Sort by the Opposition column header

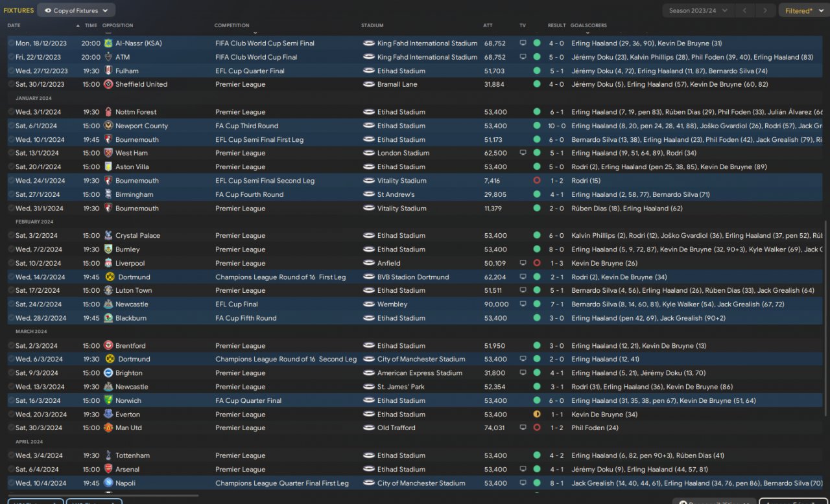[x=117, y=25]
